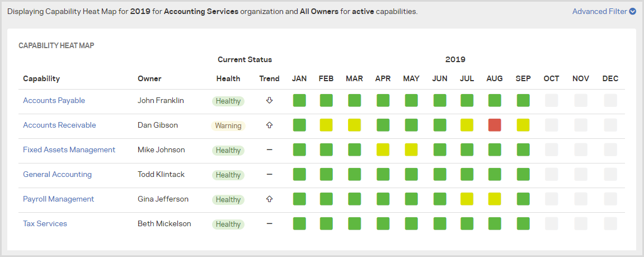The width and height of the screenshot is (644, 257).
Task: Click the Healthy badge for Tax Services
Action: (228, 225)
